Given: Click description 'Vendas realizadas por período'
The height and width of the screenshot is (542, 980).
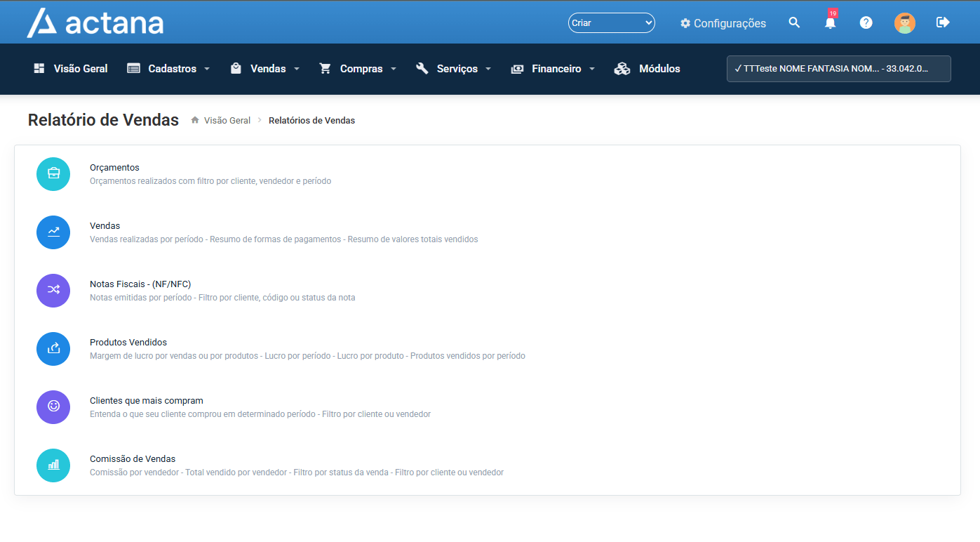Looking at the screenshot, I should tap(284, 239).
